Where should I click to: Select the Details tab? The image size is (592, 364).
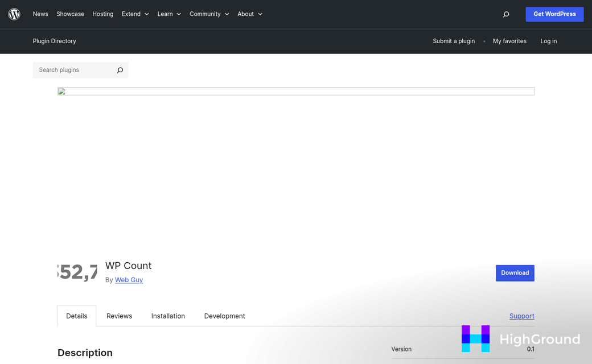point(77,316)
